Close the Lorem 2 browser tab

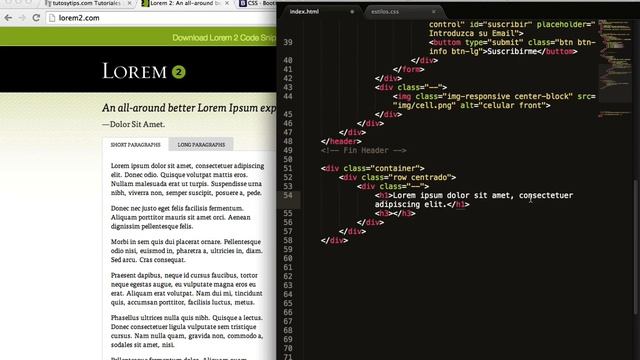(227, 3)
